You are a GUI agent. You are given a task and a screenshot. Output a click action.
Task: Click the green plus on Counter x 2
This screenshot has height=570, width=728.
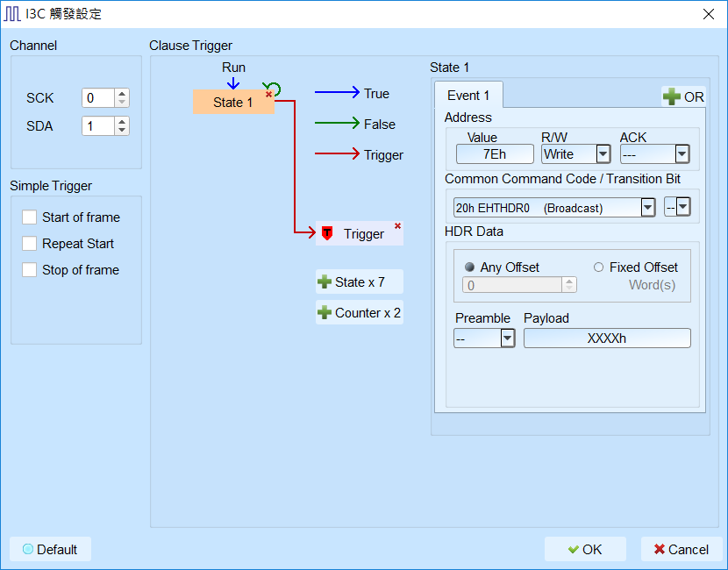pyautogui.click(x=324, y=312)
